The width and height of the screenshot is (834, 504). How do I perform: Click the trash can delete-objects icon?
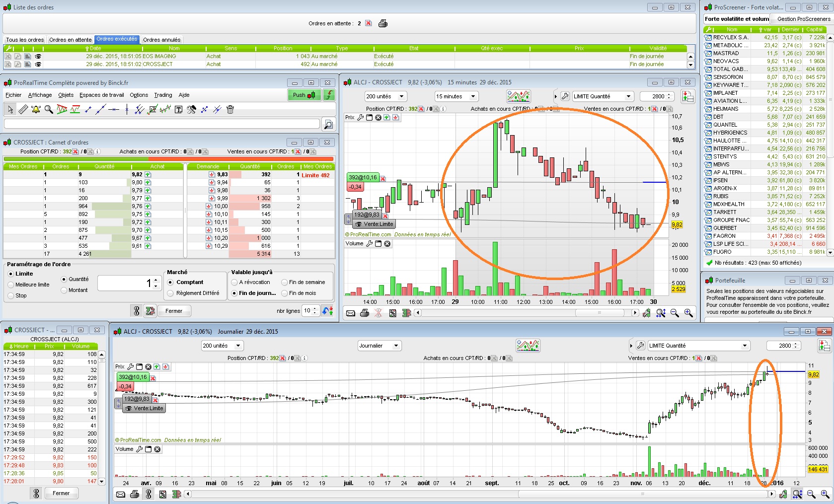click(230, 109)
